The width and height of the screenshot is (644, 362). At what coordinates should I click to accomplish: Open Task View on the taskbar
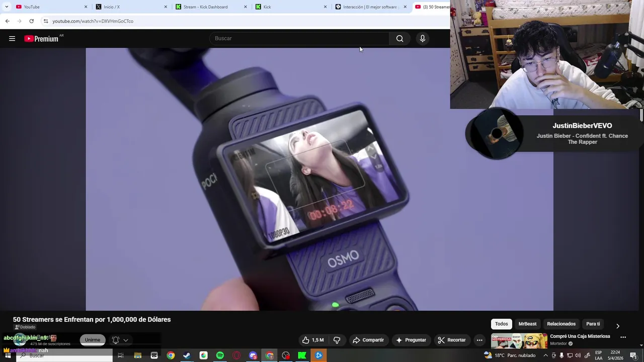(x=121, y=355)
